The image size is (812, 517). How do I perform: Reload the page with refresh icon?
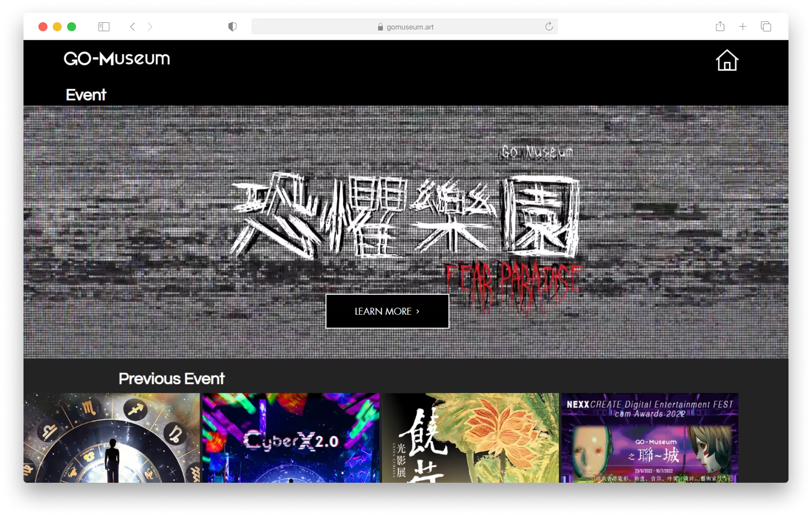[x=549, y=26]
